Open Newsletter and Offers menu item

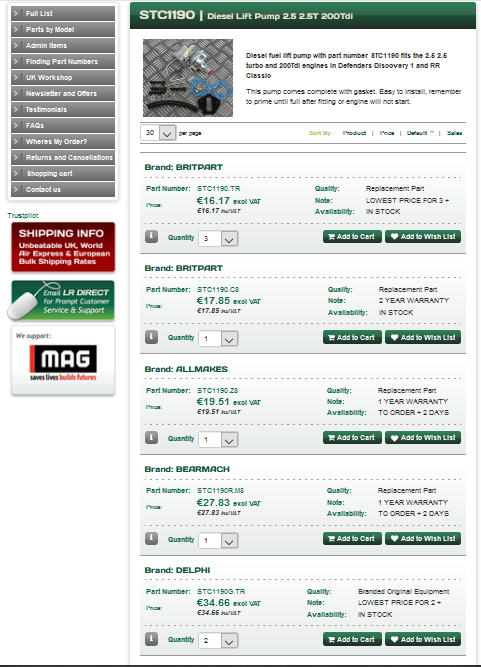click(63, 94)
